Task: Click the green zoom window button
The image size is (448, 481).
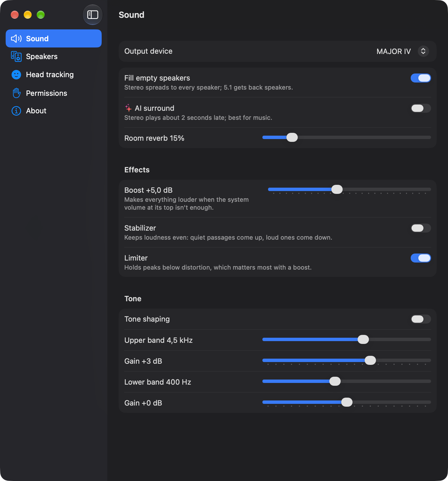Action: [41, 15]
